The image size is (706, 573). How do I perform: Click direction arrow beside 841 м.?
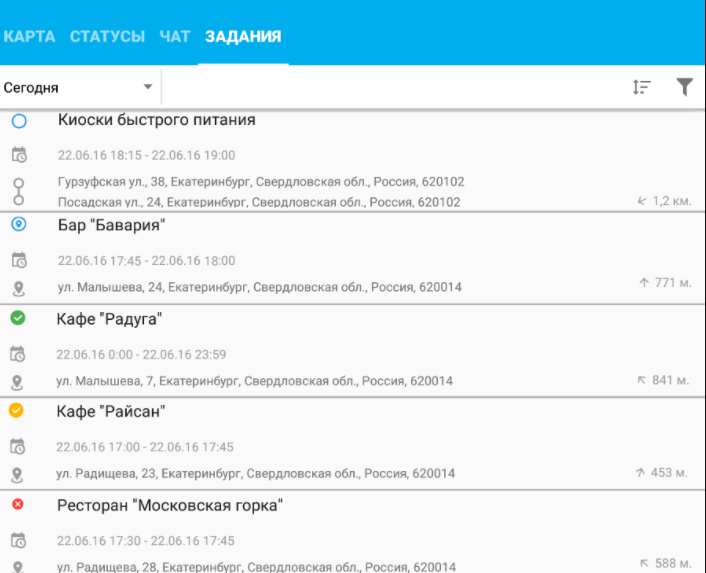coord(641,380)
